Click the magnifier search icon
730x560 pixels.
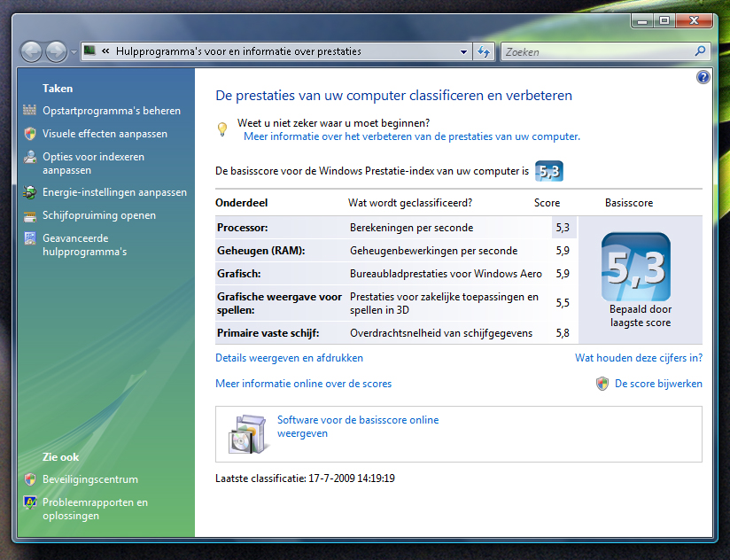pyautogui.click(x=700, y=51)
